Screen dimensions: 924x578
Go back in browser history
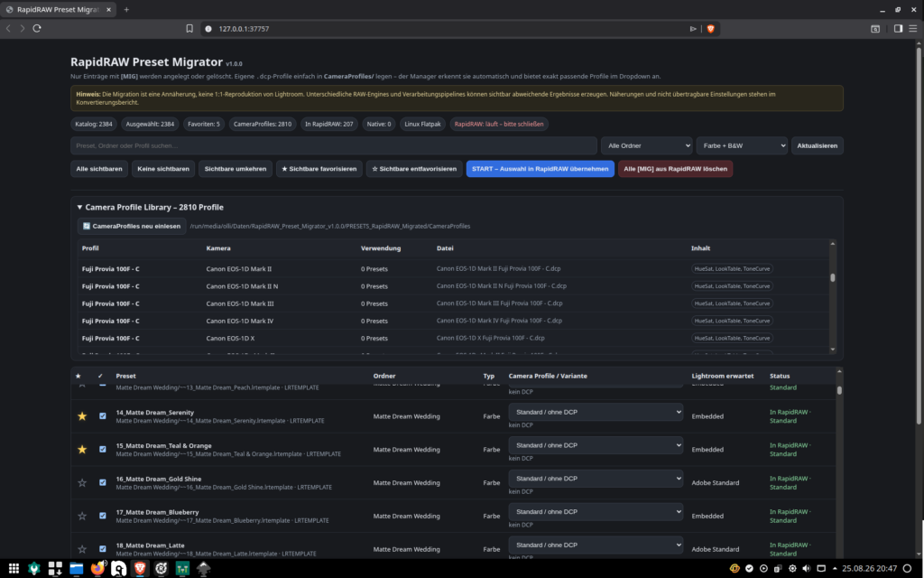click(8, 28)
